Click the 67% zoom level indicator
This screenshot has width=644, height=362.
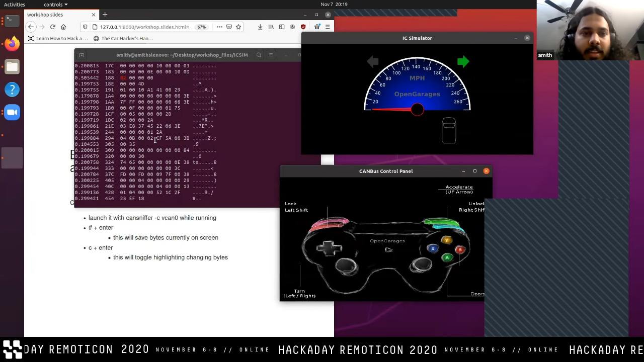[201, 27]
